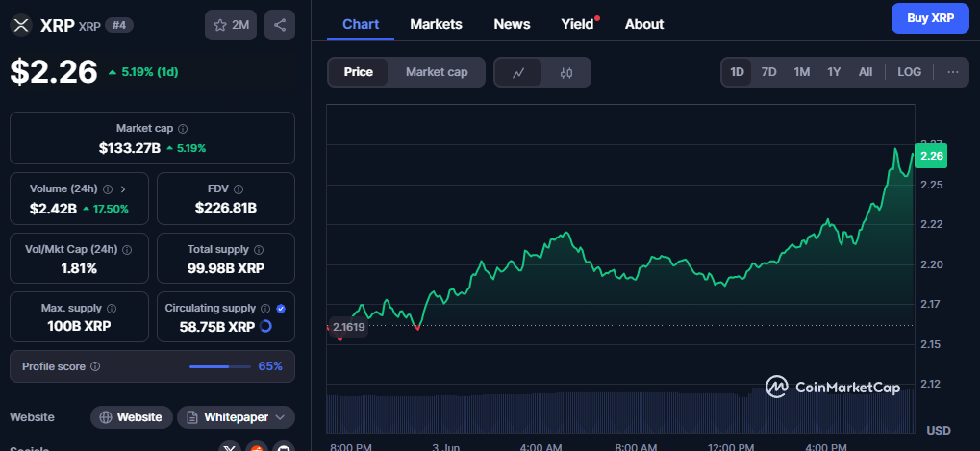Click the 99.98B XRP total supply value

click(226, 268)
